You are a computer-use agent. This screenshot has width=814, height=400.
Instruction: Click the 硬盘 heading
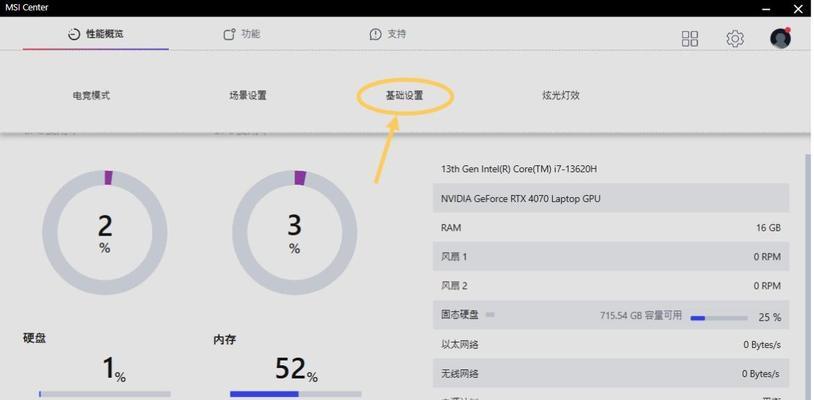[x=34, y=338]
